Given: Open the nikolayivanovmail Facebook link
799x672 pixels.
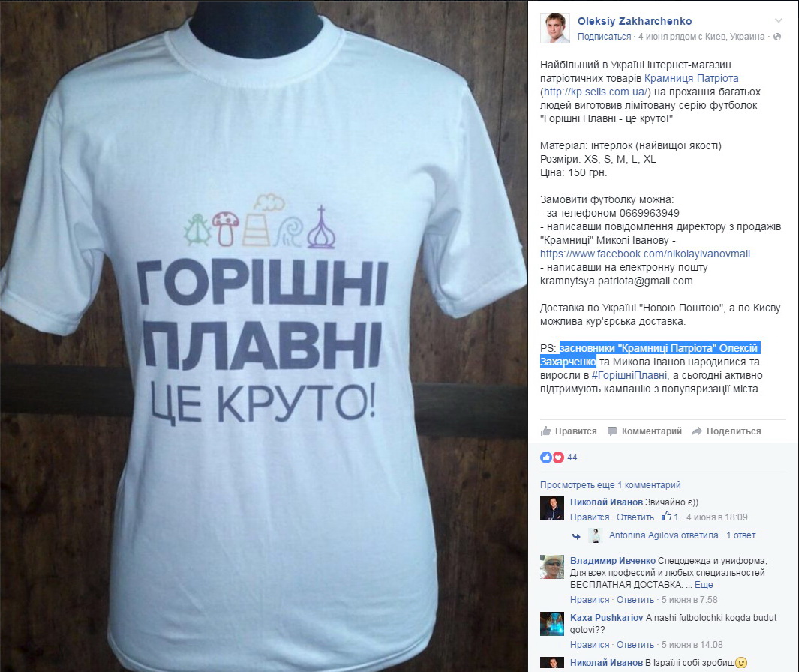Looking at the screenshot, I should tap(645, 253).
